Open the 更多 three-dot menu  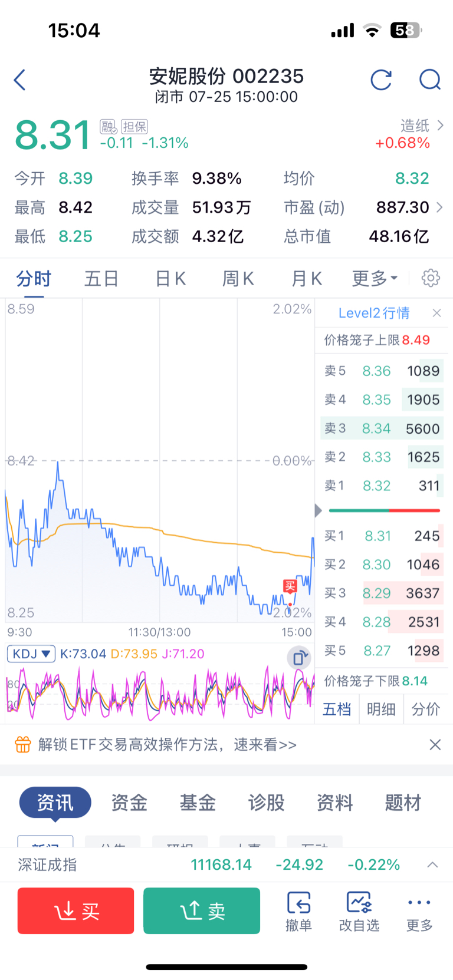point(419,911)
